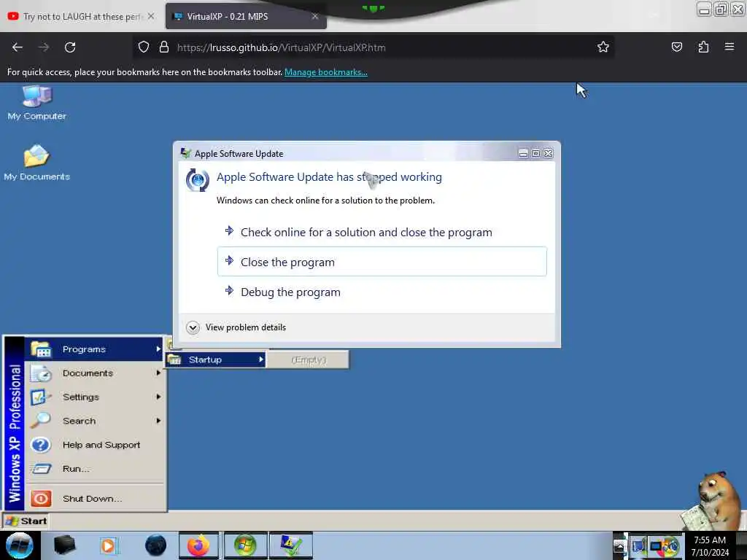Click the monitor icon in system tray
The height and width of the screenshot is (560, 747).
tap(656, 546)
